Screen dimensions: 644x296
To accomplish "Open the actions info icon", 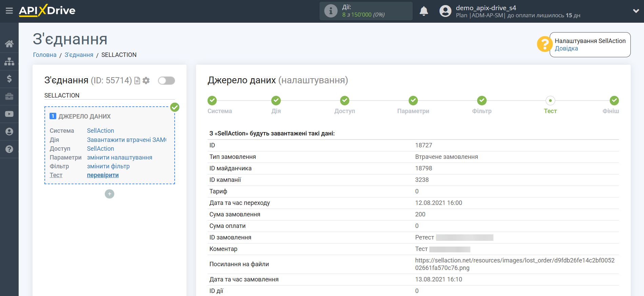I will [x=331, y=11].
